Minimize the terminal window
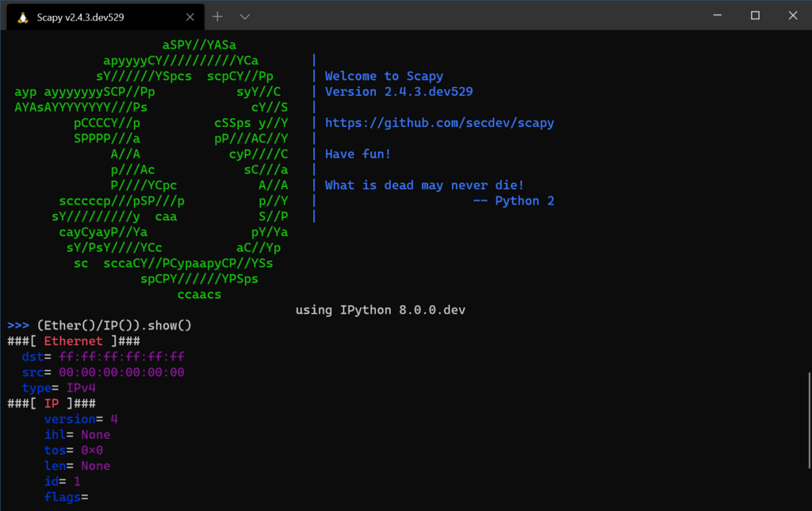Screen dimensions: 812x511 click(717, 16)
